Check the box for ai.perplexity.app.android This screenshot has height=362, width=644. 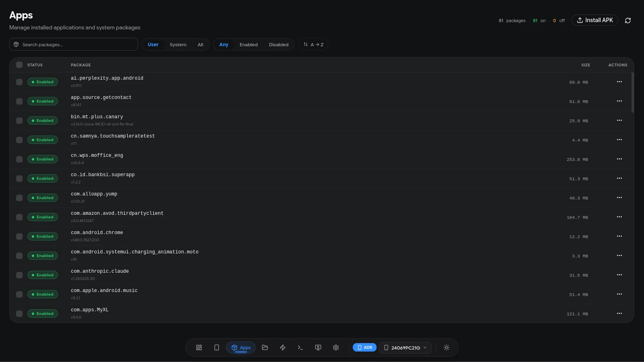click(19, 82)
